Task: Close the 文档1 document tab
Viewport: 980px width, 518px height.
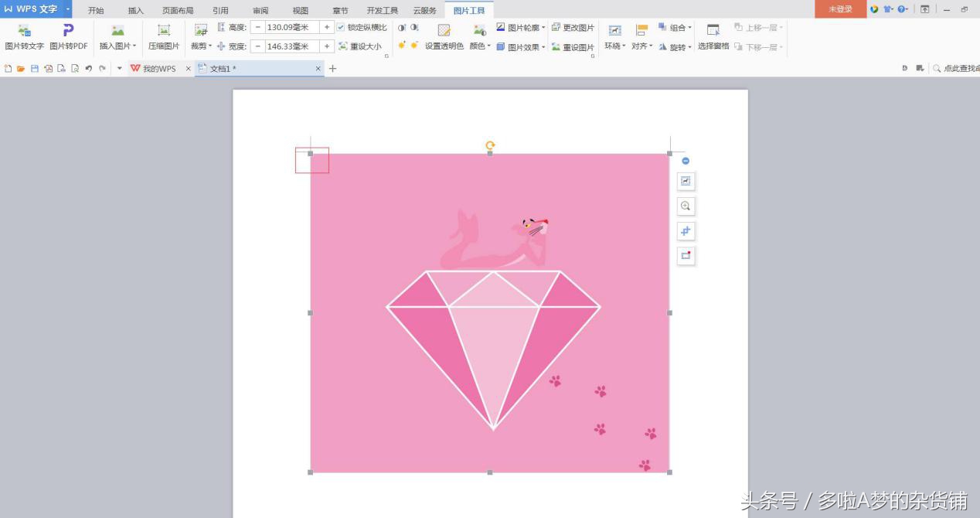Action: (x=318, y=69)
